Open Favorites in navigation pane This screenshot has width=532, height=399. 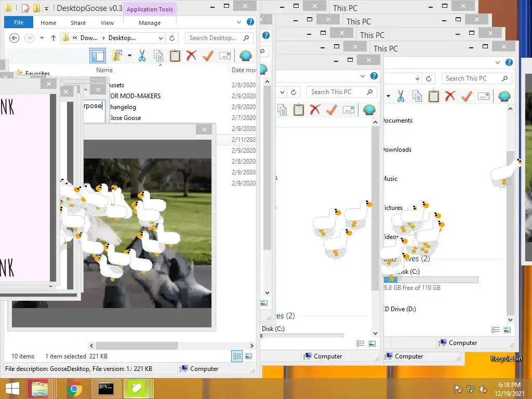point(37,73)
